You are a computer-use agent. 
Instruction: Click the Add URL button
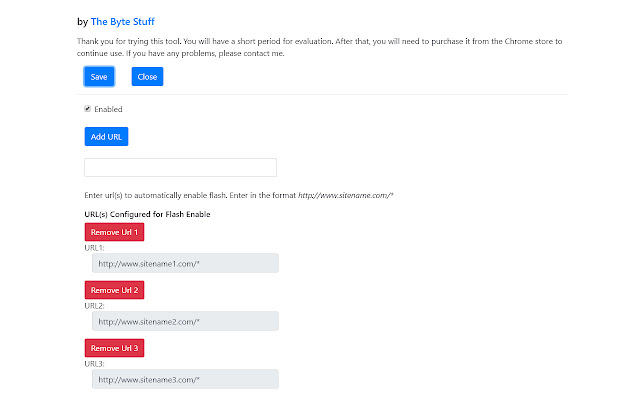click(106, 136)
